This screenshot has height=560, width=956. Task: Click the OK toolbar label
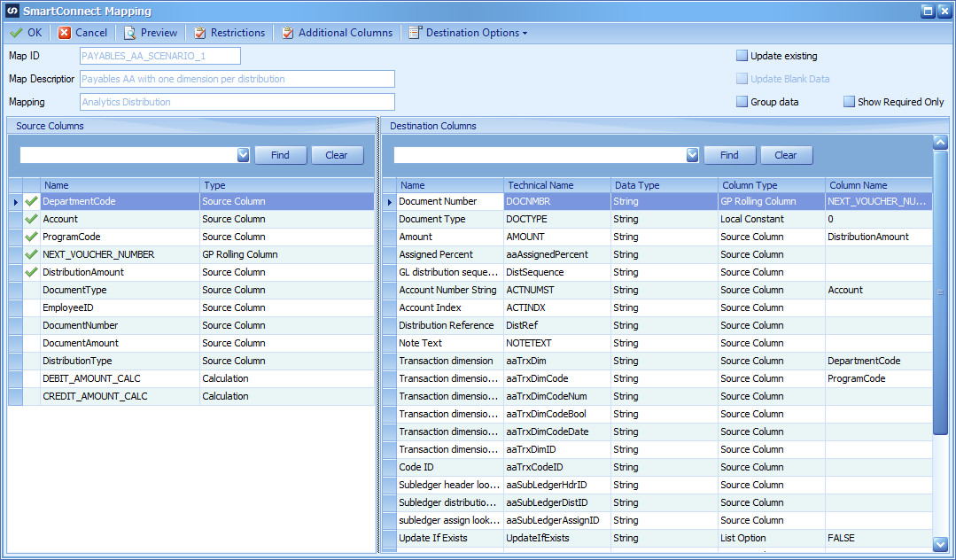35,33
